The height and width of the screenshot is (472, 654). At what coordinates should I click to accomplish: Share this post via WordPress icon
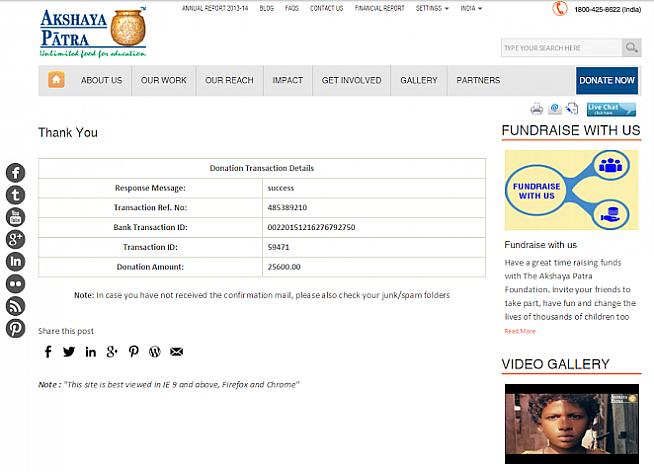155,351
